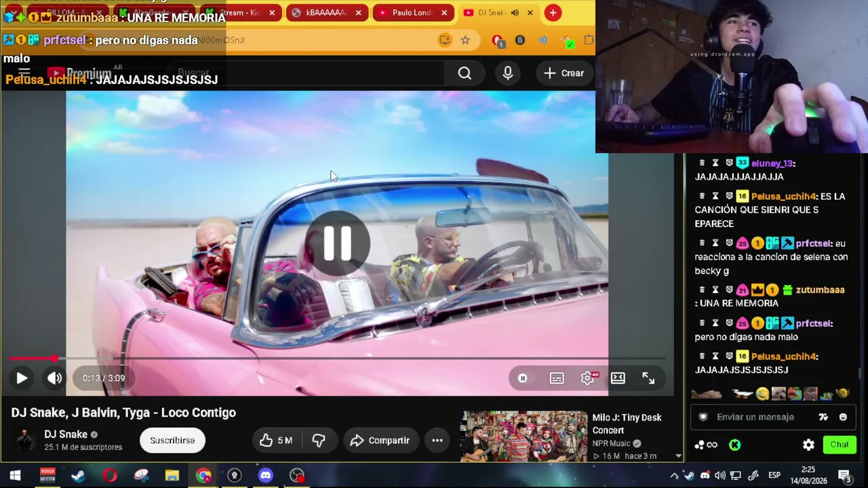Click the shield icon in chat input

click(703, 417)
